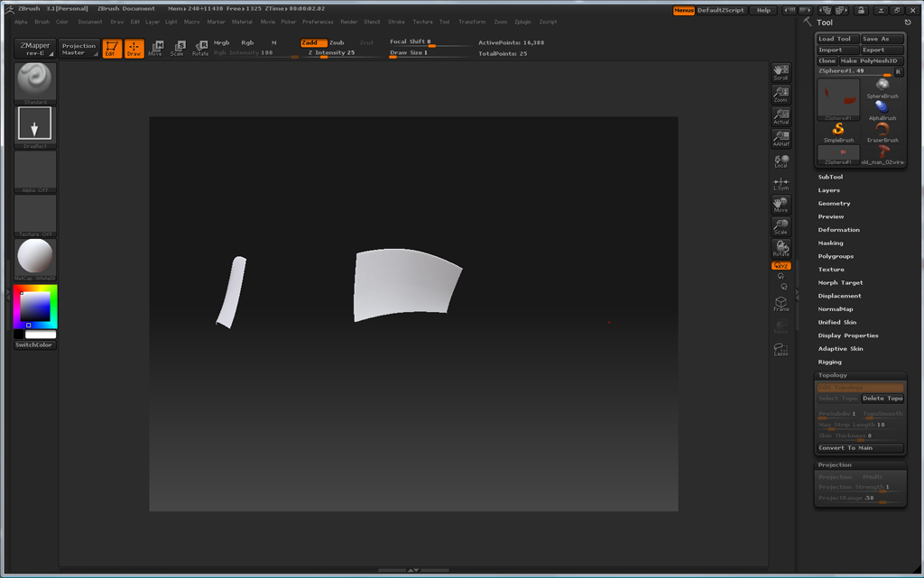Click the Frame icon in right shelf
Screen dimensions: 924x578
click(781, 304)
